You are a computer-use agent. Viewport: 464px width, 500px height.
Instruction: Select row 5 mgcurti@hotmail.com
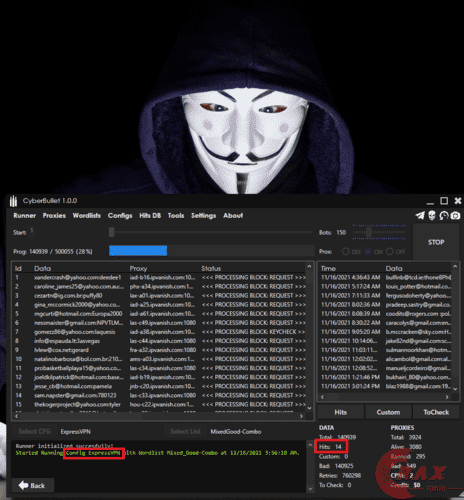pos(160,314)
